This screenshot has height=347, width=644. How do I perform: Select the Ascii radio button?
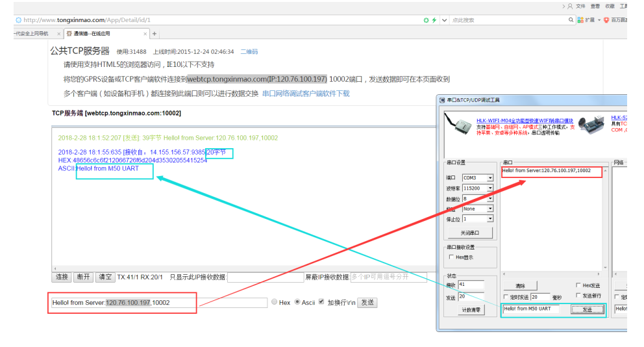[x=297, y=302]
